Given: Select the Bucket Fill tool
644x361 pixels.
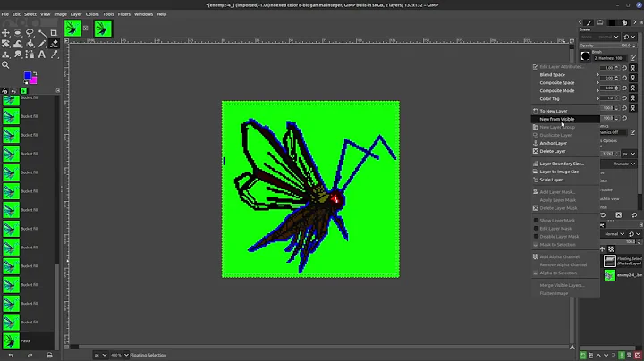Looking at the screenshot, I should point(30,44).
